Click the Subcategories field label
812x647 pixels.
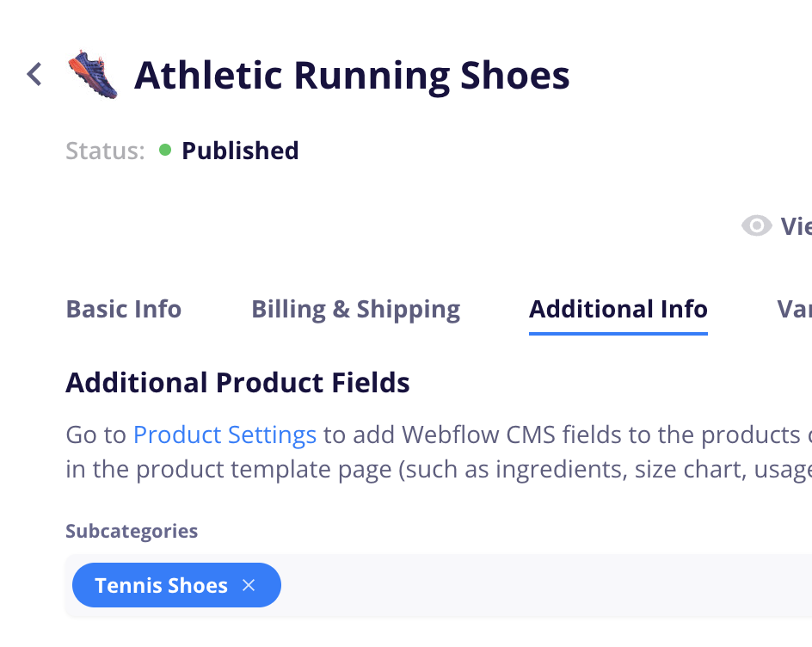132,531
